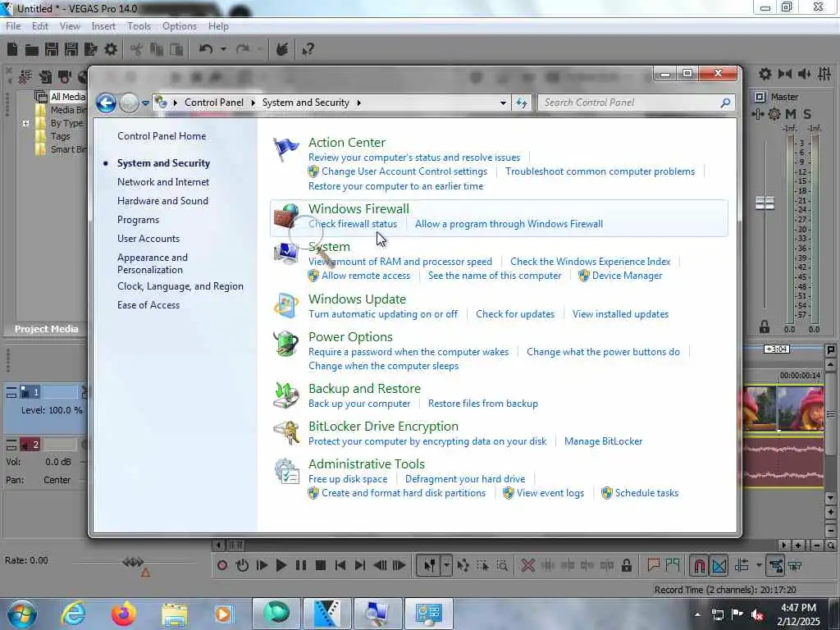Open the Edit tool dropdown arrow
840x630 pixels.
pos(446,565)
